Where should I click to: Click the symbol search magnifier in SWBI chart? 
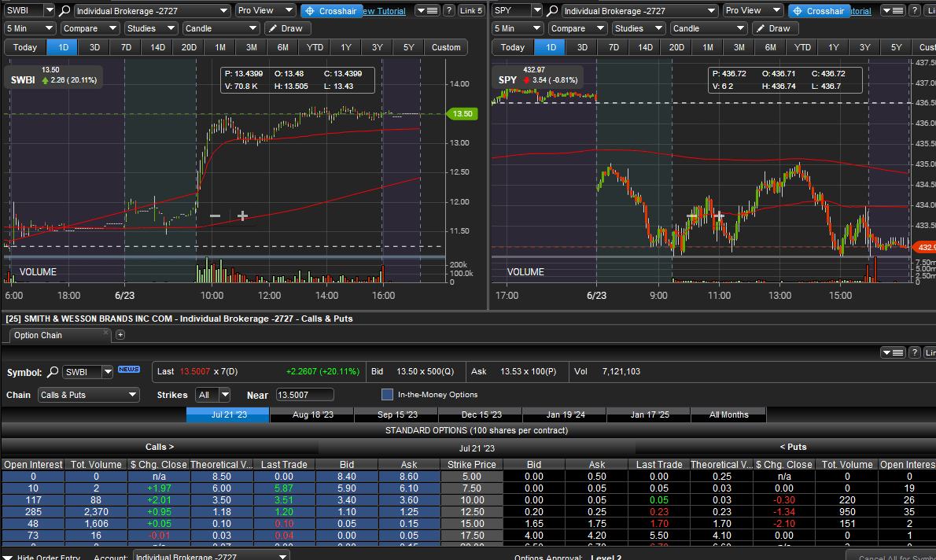pos(65,11)
